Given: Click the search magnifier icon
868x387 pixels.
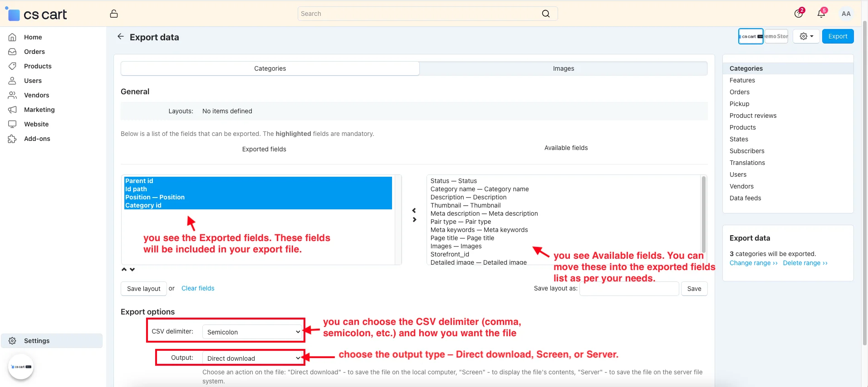Looking at the screenshot, I should click(x=545, y=14).
